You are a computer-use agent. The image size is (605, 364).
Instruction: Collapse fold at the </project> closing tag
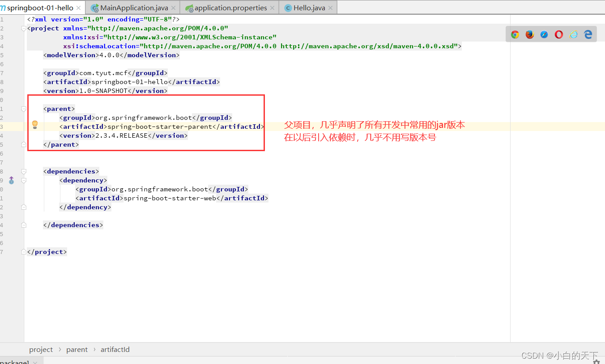coord(23,252)
